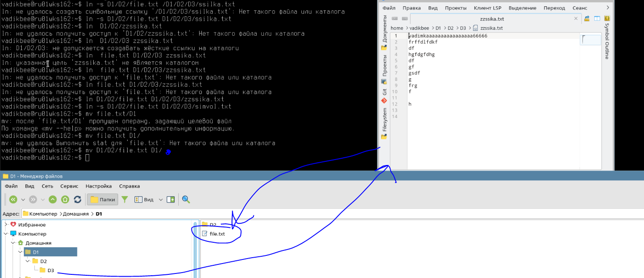Click the Kate quick open icon
Image resolution: width=644 pixels, height=278 pixels.
click(x=587, y=19)
